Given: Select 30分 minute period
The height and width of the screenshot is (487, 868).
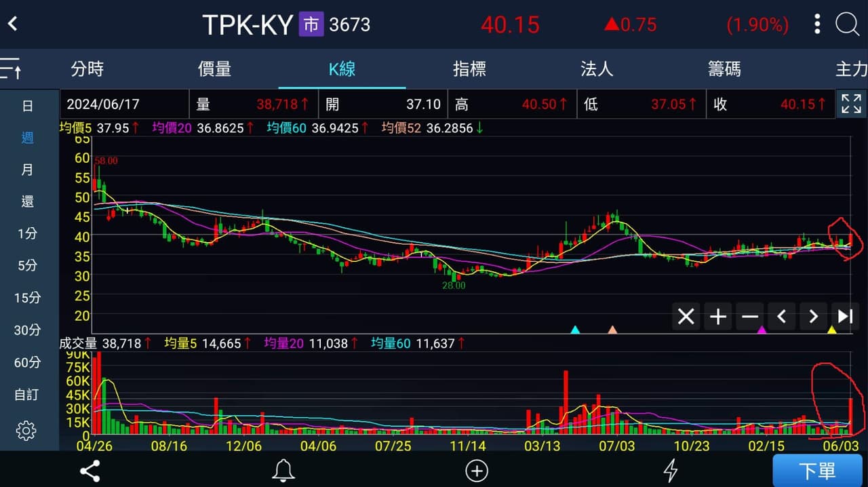Looking at the screenshot, I should (x=27, y=330).
